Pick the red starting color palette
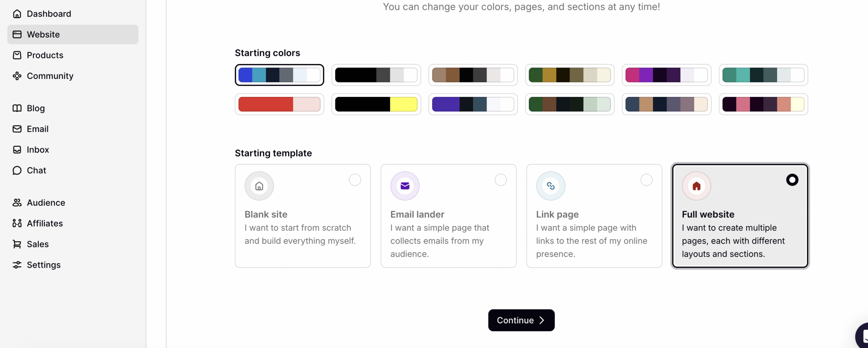The image size is (868, 348). click(x=279, y=104)
